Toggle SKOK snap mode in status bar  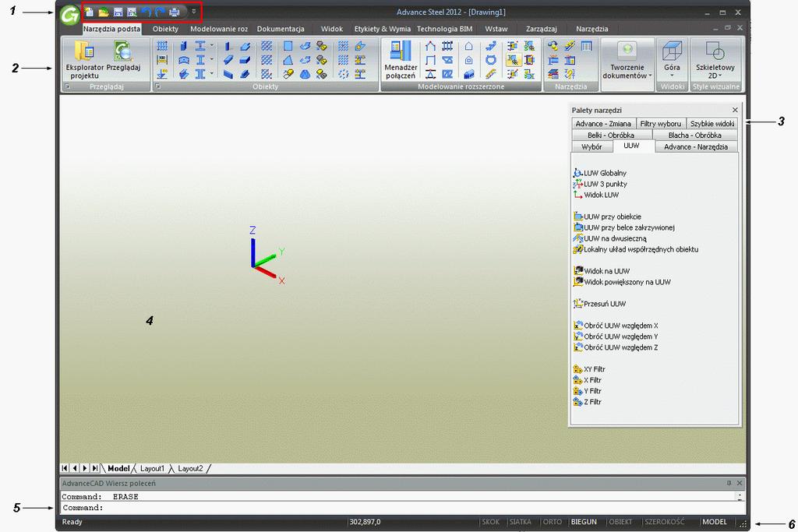pyautogui.click(x=491, y=522)
